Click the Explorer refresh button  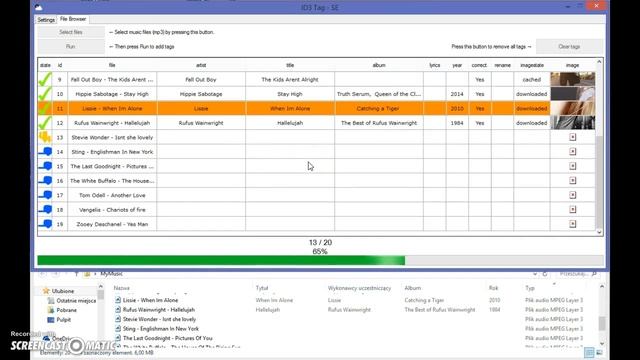[545, 274]
